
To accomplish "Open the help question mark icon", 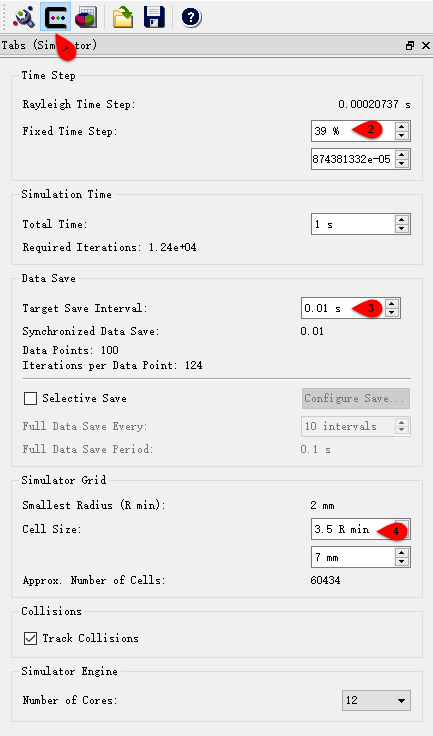I will point(191,17).
